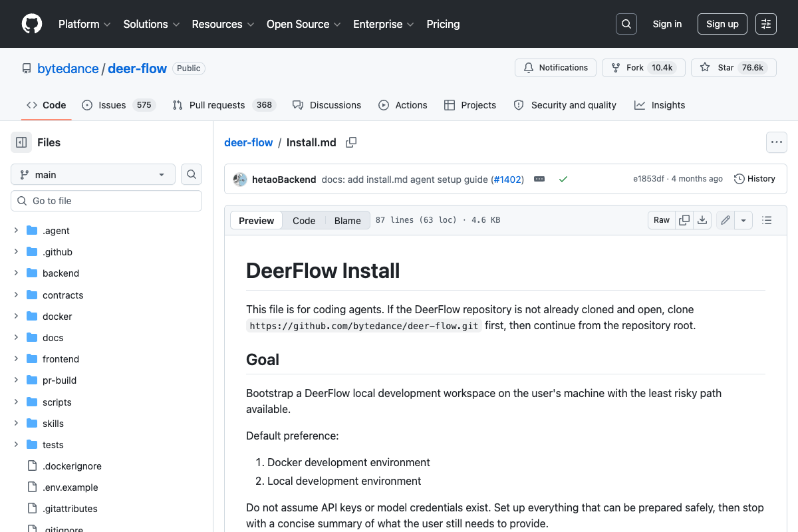Edit this file pencil icon
The height and width of the screenshot is (532, 798).
pyautogui.click(x=726, y=220)
